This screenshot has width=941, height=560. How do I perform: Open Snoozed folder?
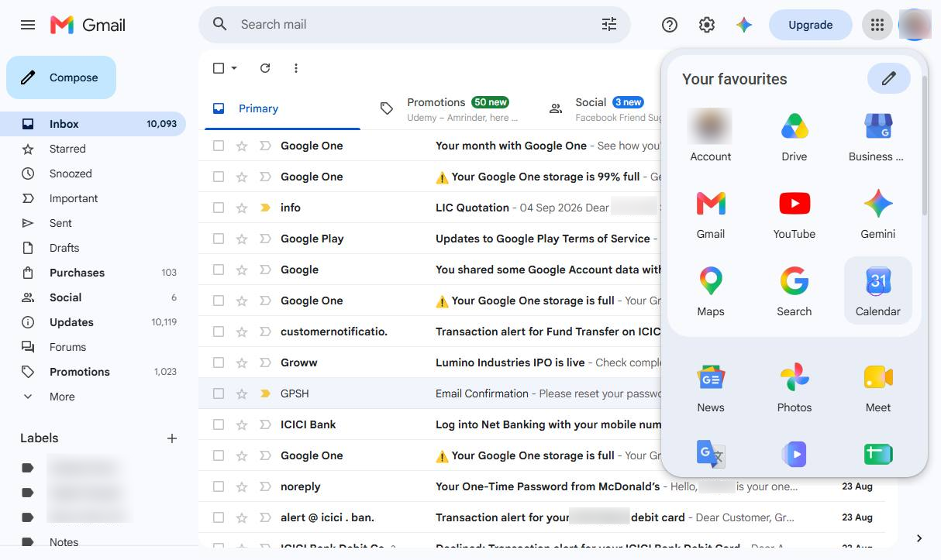click(71, 173)
